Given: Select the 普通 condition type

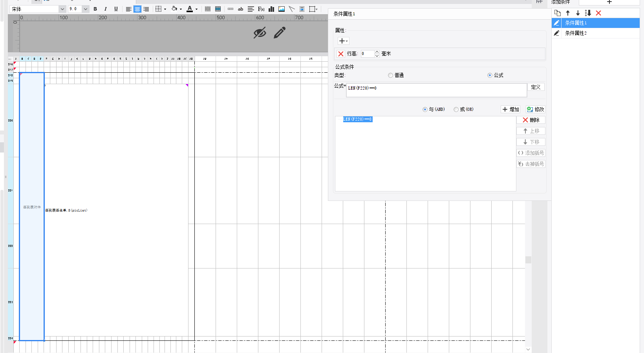Looking at the screenshot, I should tap(396, 75).
